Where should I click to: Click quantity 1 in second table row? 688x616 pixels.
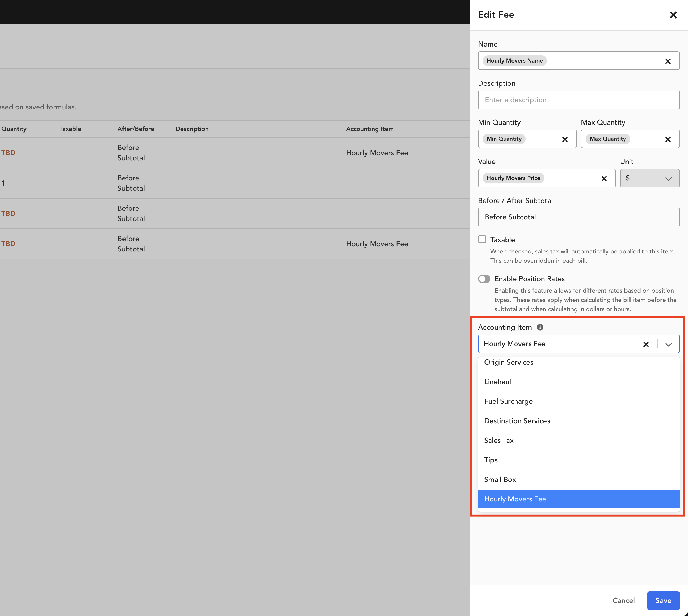(3, 183)
